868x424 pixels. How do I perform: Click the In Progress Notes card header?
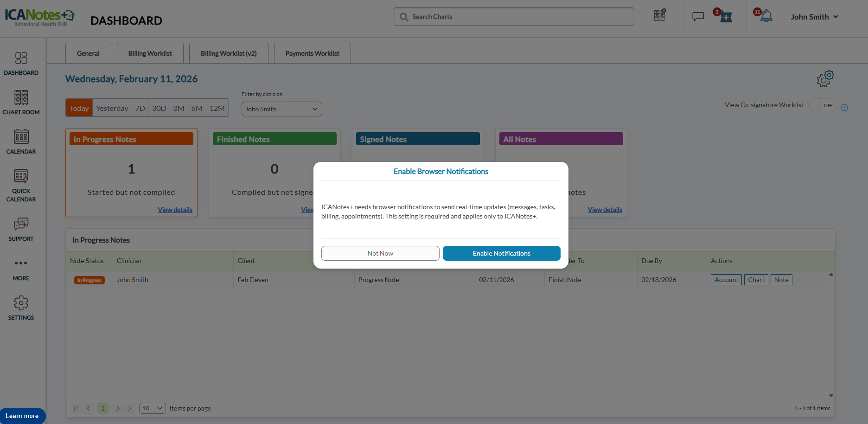131,139
